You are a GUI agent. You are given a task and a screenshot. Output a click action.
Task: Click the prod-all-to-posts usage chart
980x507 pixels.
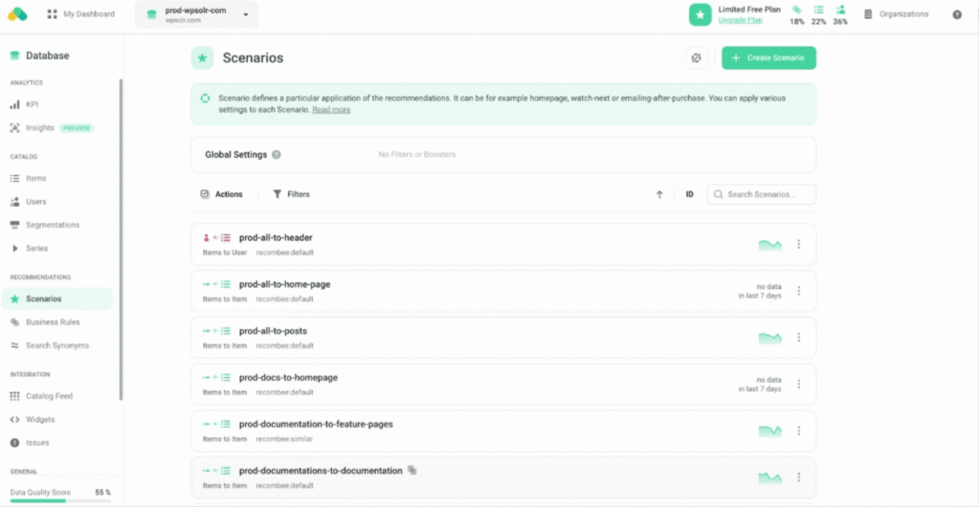point(770,338)
